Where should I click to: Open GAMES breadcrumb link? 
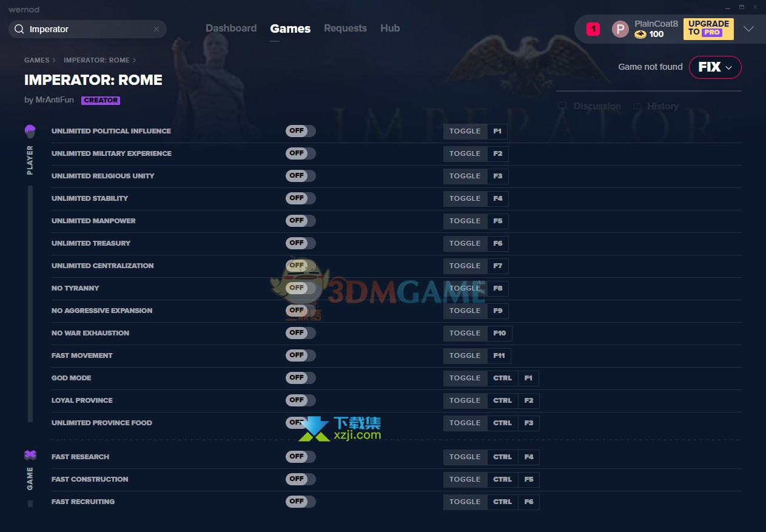(37, 61)
